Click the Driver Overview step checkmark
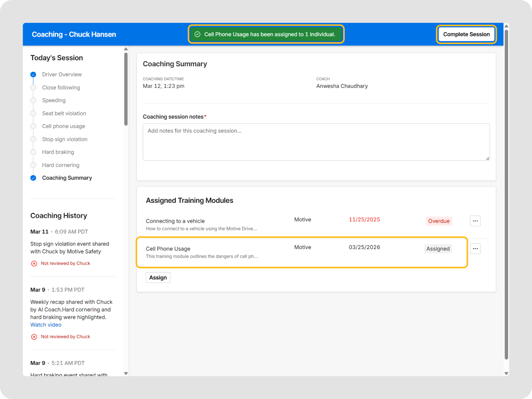The image size is (532, 399). pyautogui.click(x=33, y=74)
